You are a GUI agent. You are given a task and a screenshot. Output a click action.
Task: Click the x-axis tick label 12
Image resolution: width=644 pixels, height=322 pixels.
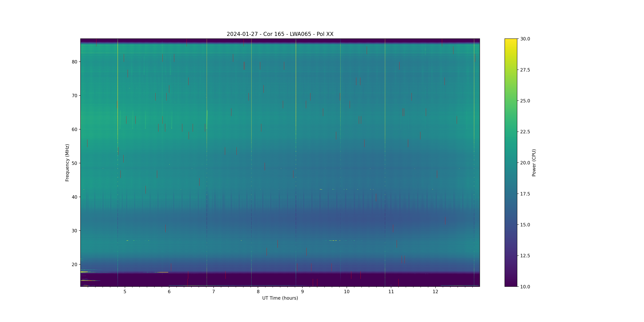tap(435, 292)
